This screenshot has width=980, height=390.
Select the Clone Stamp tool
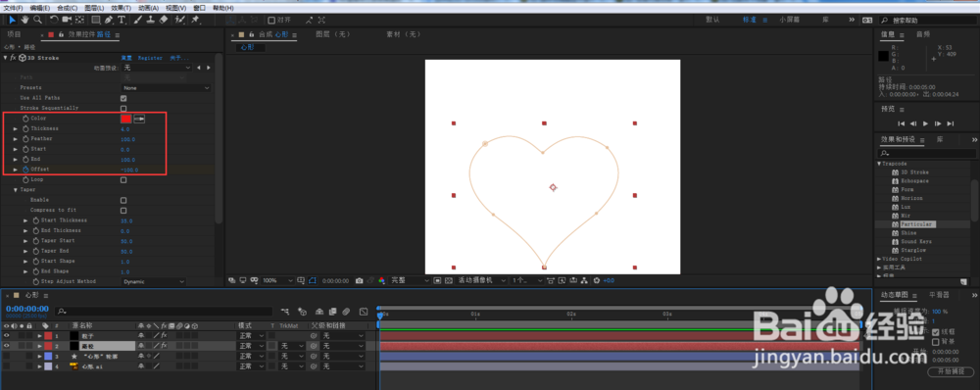click(151, 20)
